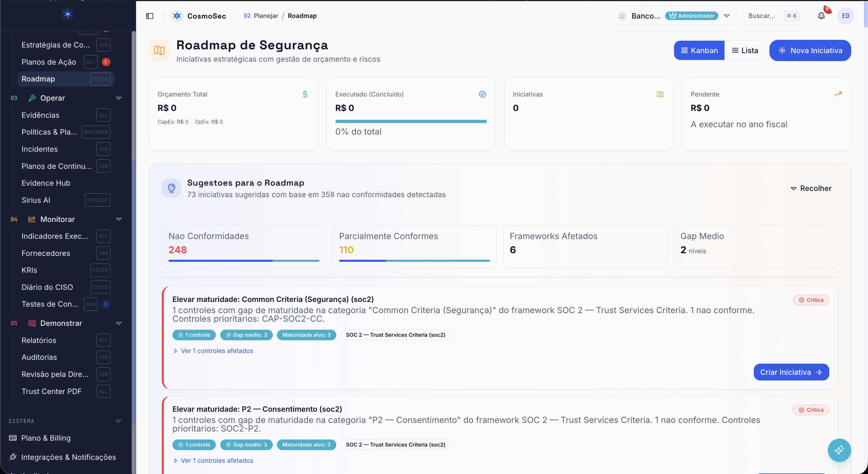The image size is (868, 474).
Task: Toggle the sidebar panel icon
Action: click(x=150, y=16)
